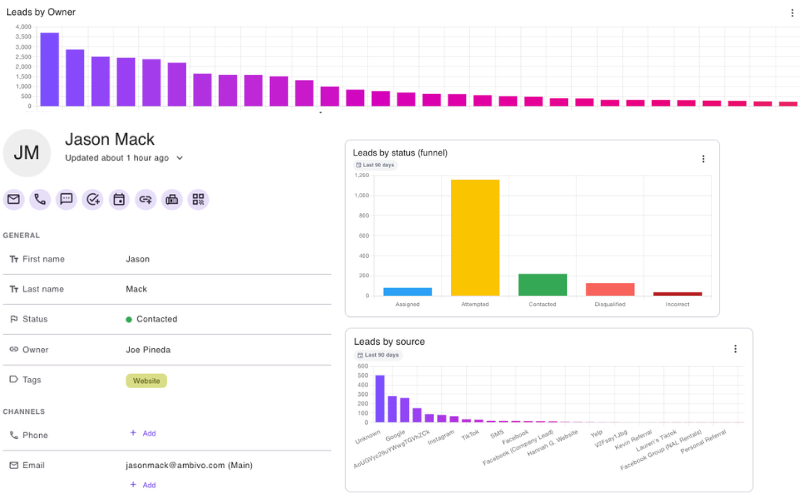Call the lead with the phone action icon
800x500 pixels.
tap(40, 199)
